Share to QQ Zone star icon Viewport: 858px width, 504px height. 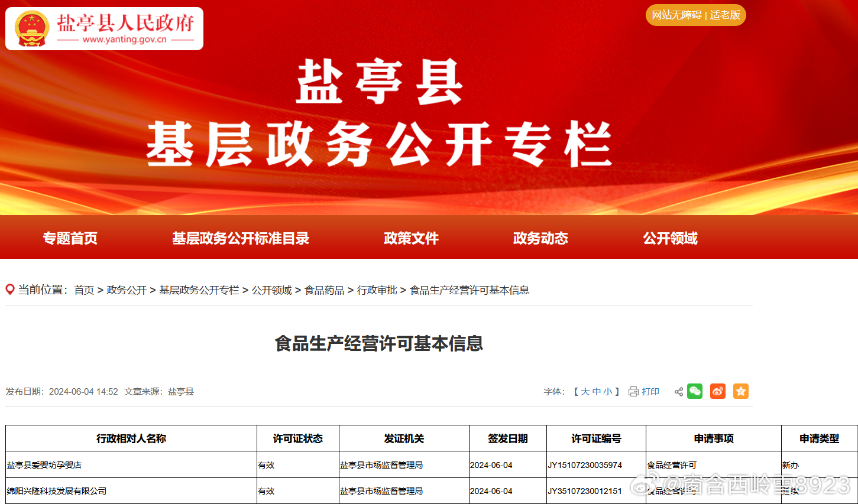(x=741, y=391)
